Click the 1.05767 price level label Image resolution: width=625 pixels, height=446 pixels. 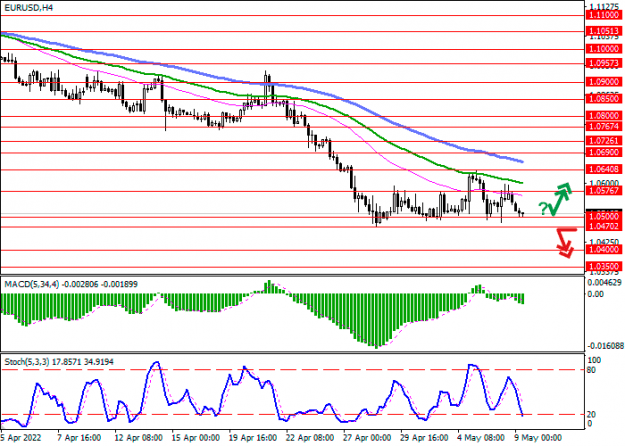(603, 191)
